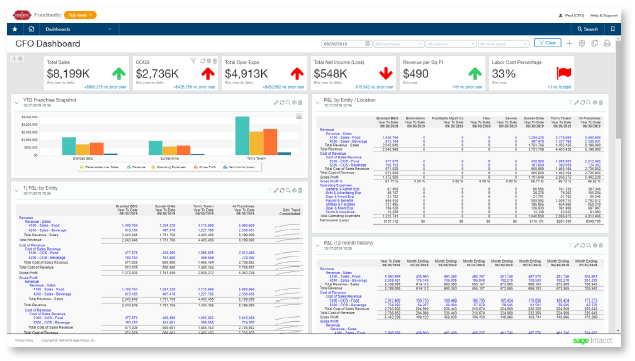Refresh the YTD Franchise Snapshot component
Viewport: 635px width, 361px height.
pyautogui.click(x=282, y=103)
